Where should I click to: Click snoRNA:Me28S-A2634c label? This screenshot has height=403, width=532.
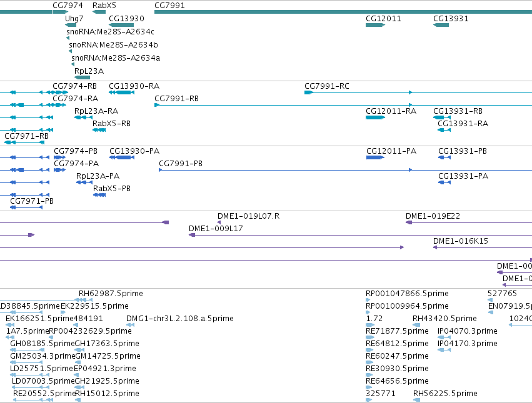pyautogui.click(x=110, y=31)
